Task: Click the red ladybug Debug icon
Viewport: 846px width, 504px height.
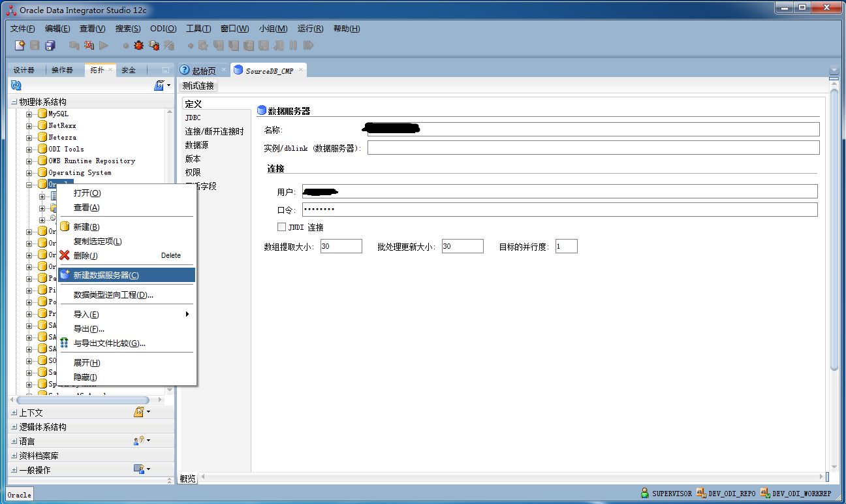Action: 138,46
